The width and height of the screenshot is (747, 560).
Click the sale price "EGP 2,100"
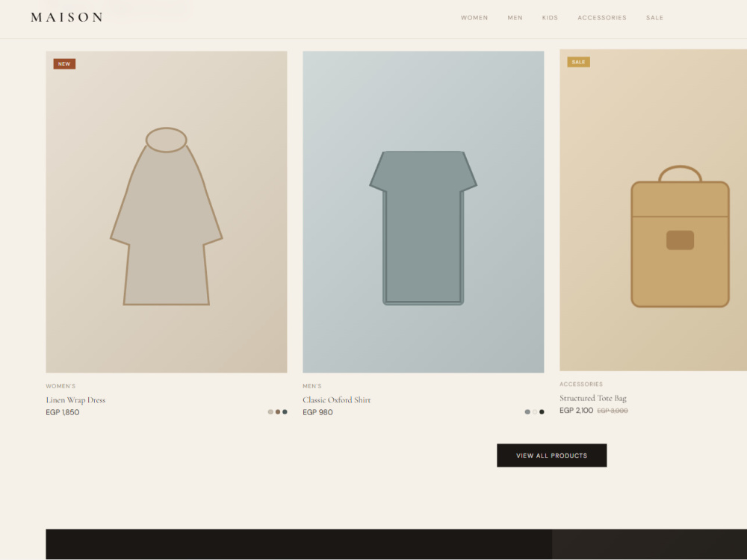577,411
